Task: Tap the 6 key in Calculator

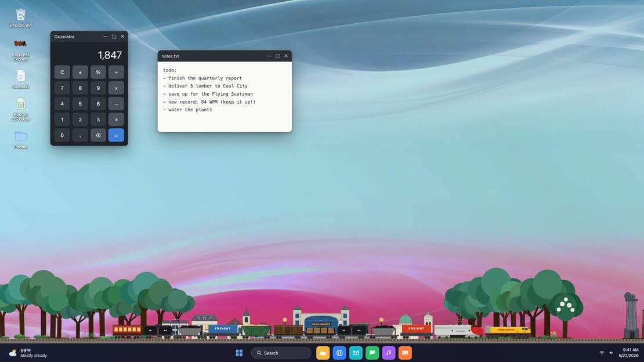Action: (x=98, y=104)
